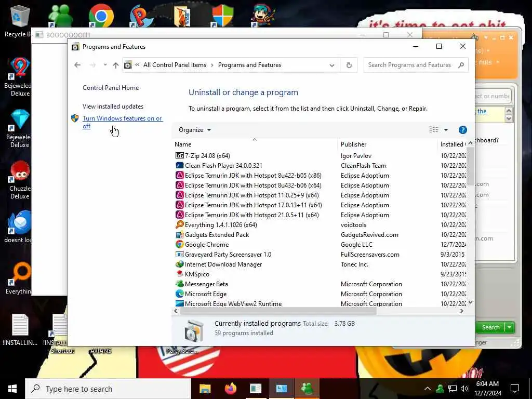
Task: Open File Explorer from the taskbar
Action: pos(205,389)
